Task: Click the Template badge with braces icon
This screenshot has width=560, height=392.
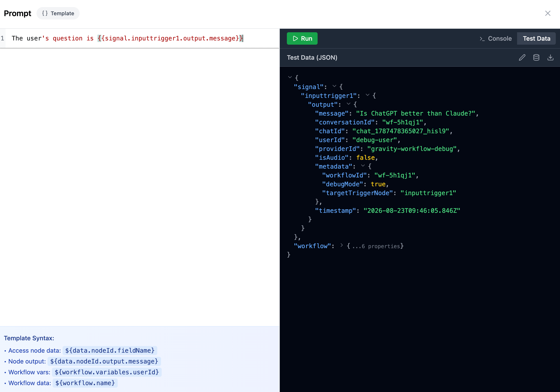Action: [58, 13]
